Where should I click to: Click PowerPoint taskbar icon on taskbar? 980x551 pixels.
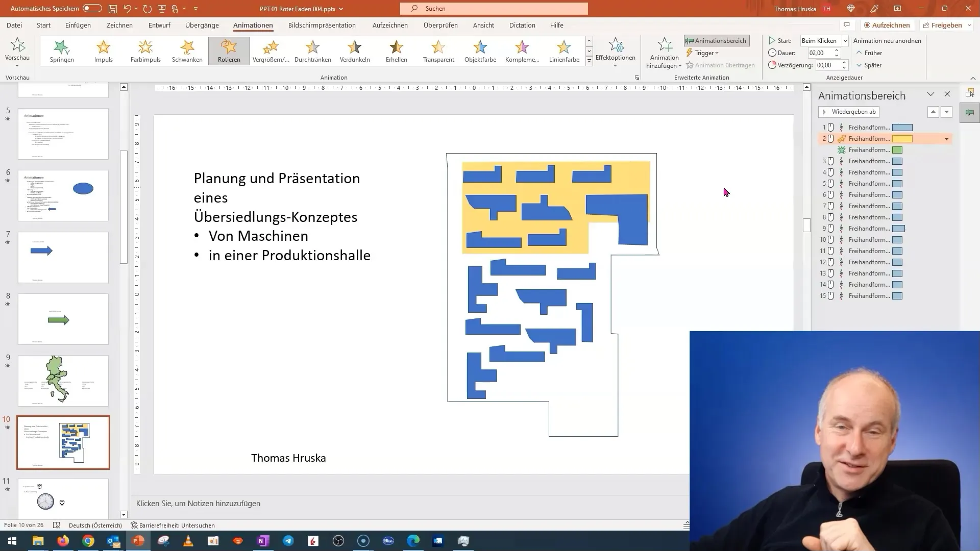(x=137, y=540)
